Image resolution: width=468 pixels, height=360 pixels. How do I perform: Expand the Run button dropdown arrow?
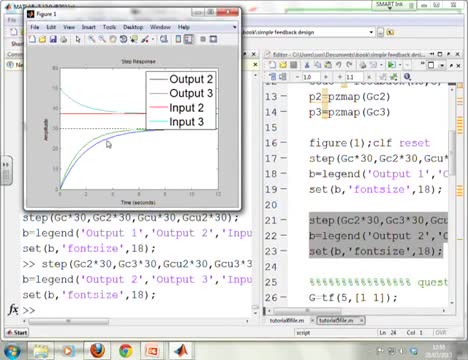pos(400,65)
